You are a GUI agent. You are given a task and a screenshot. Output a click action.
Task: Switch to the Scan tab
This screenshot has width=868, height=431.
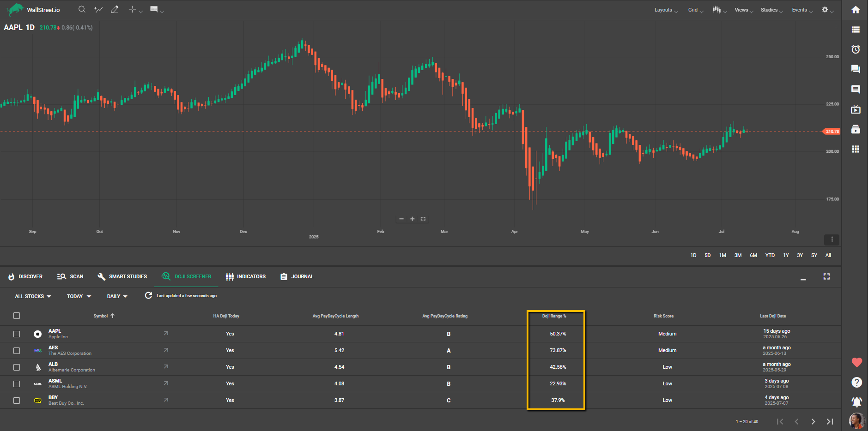point(70,276)
